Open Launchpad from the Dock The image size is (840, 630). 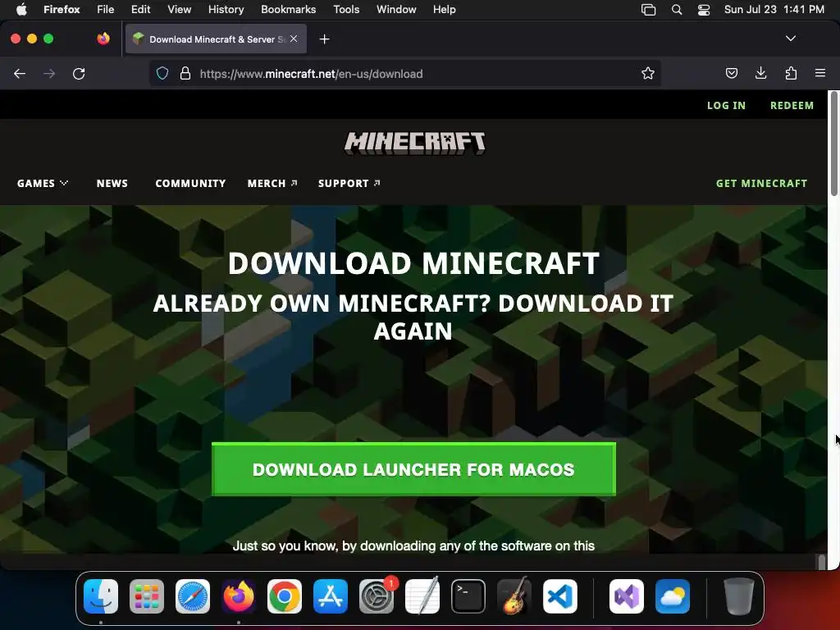point(147,596)
